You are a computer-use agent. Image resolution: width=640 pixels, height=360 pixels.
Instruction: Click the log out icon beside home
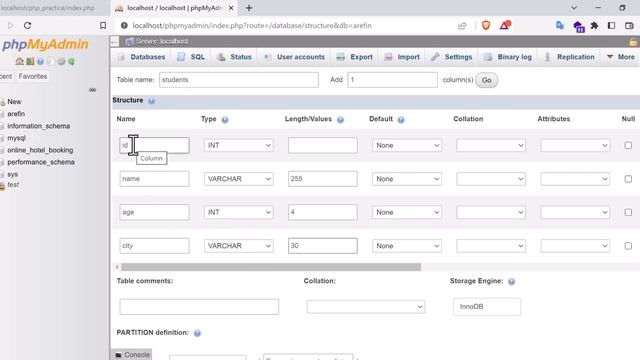30,61
